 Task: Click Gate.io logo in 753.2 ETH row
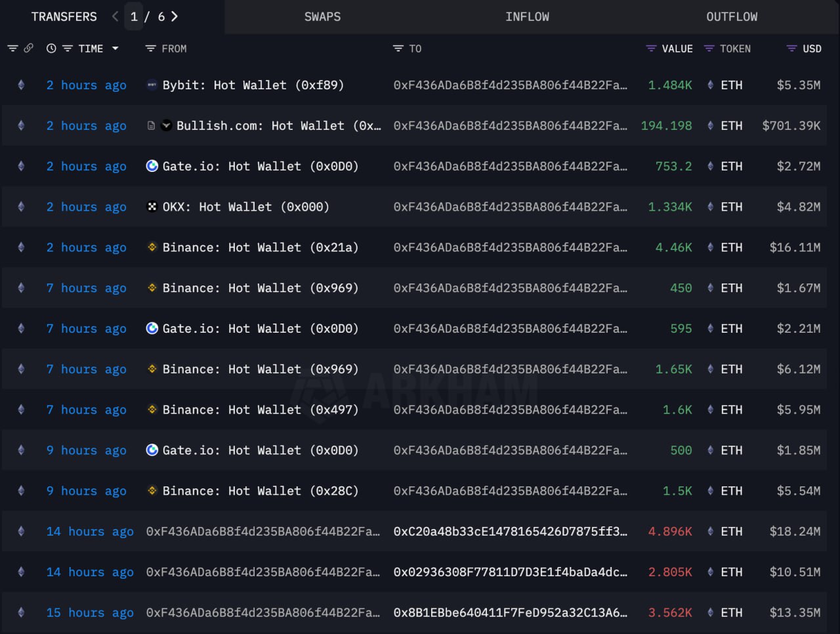coord(152,166)
